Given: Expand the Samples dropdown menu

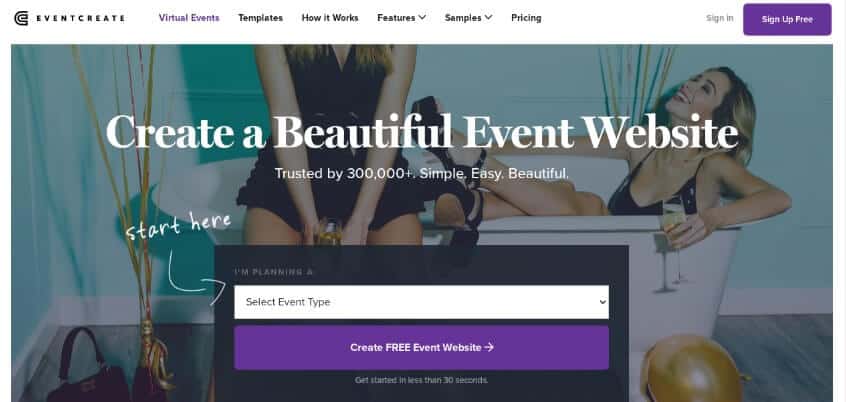Looking at the screenshot, I should 468,18.
